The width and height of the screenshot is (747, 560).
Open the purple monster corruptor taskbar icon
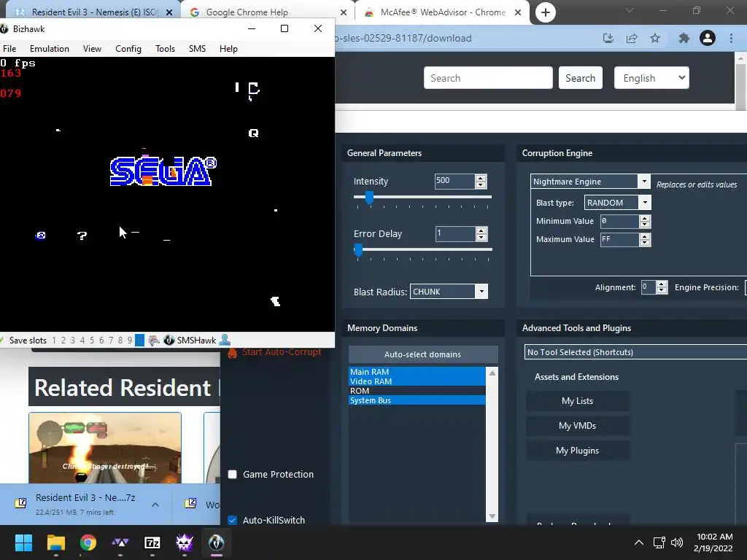point(184,542)
